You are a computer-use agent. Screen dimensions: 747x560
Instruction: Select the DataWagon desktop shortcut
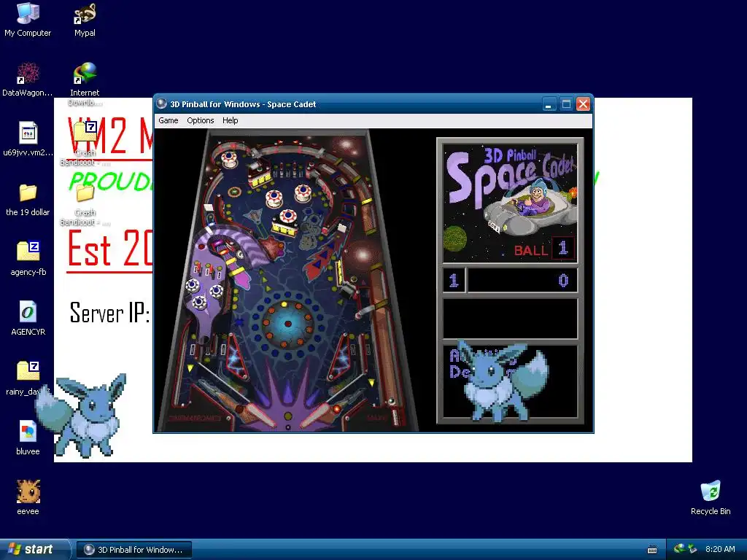click(28, 79)
